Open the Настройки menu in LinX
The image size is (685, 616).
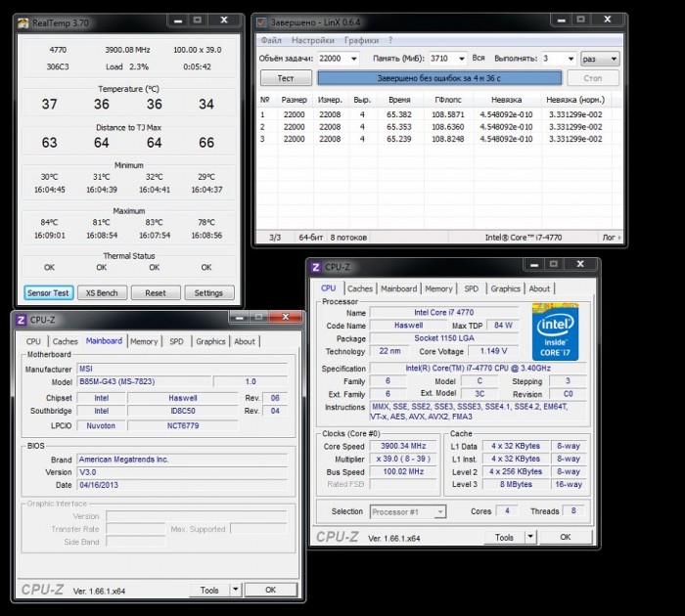coord(313,40)
